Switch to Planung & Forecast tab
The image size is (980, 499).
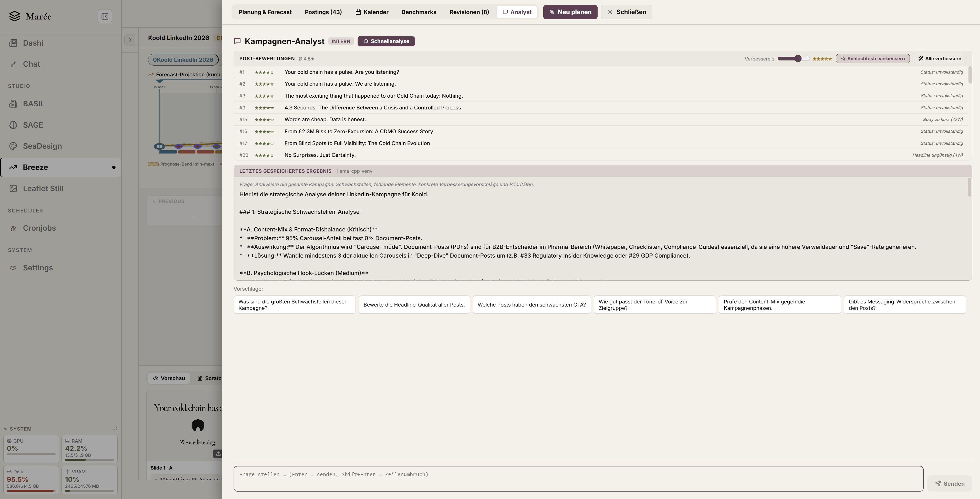pos(265,12)
